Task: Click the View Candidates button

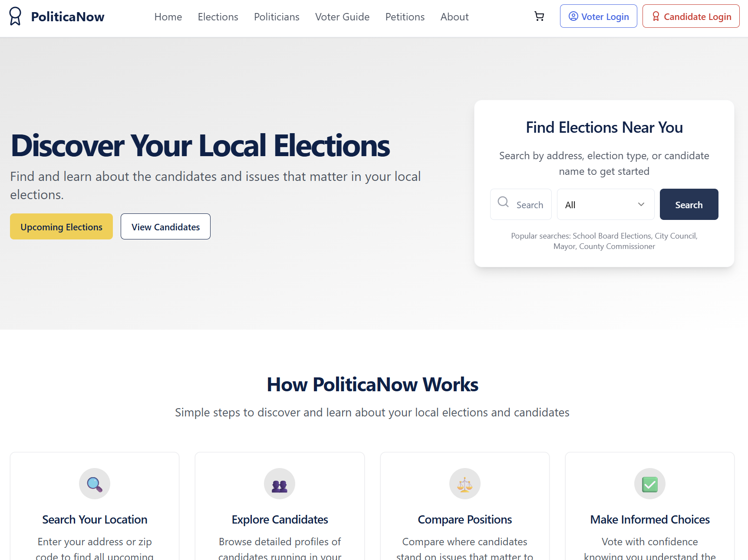Action: [165, 227]
